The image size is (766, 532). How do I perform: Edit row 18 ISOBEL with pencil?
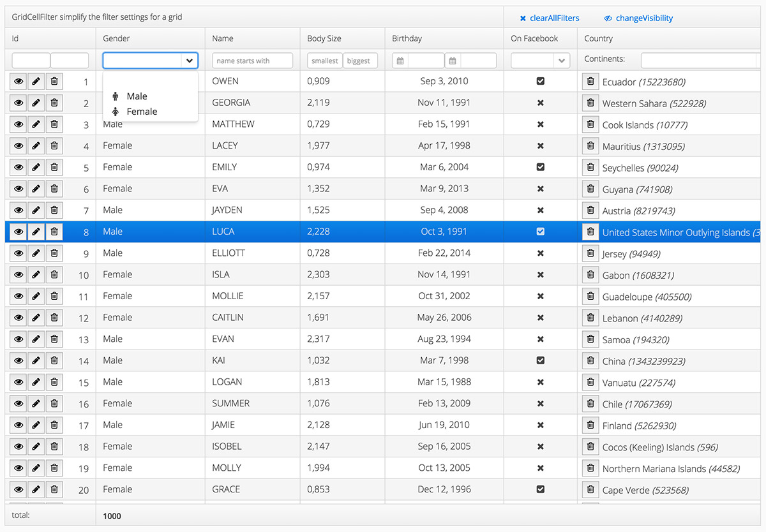pos(36,447)
